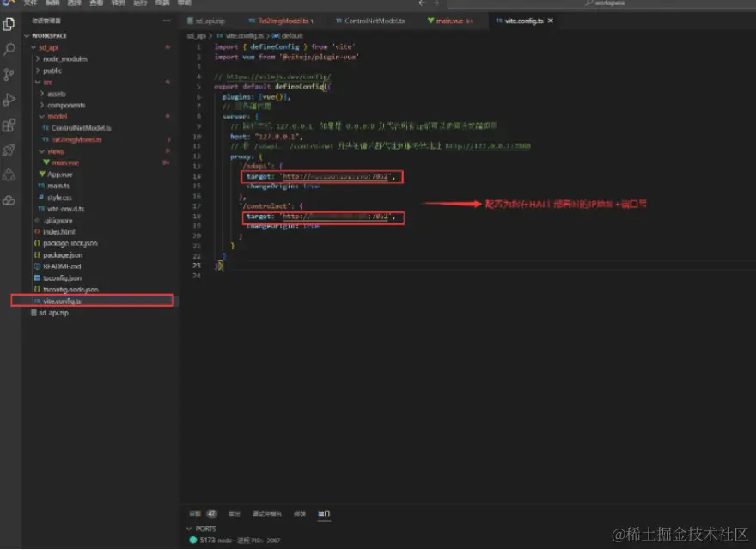756x550 pixels.
Task: Open index.html in the file tree
Action: pos(58,231)
